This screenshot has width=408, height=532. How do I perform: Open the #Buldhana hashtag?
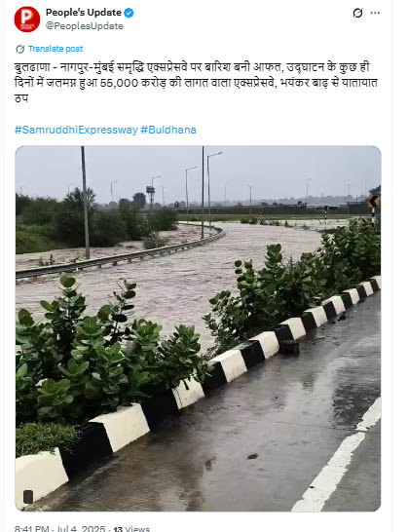tap(168, 130)
